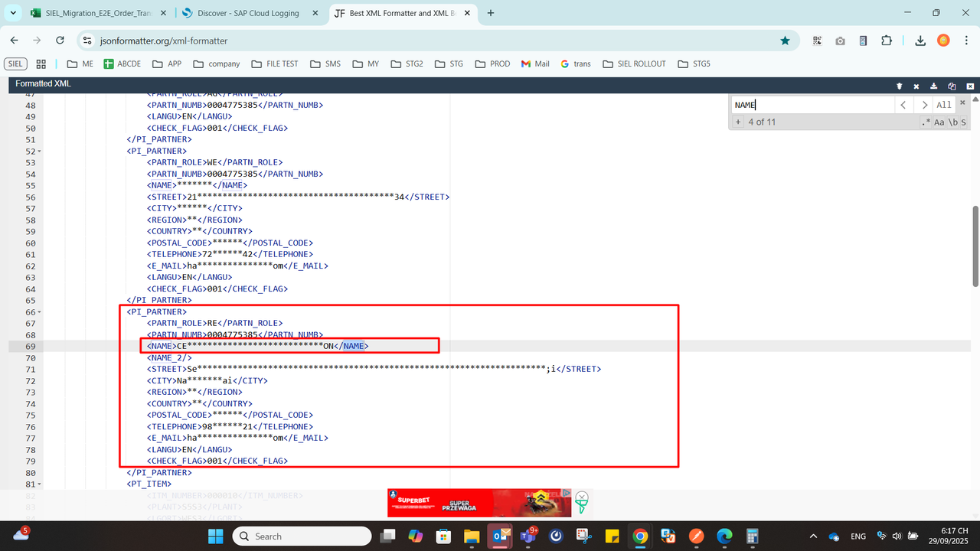This screenshot has width=980, height=551.
Task: Open Microsoft Teams from taskbar
Action: pos(528,536)
